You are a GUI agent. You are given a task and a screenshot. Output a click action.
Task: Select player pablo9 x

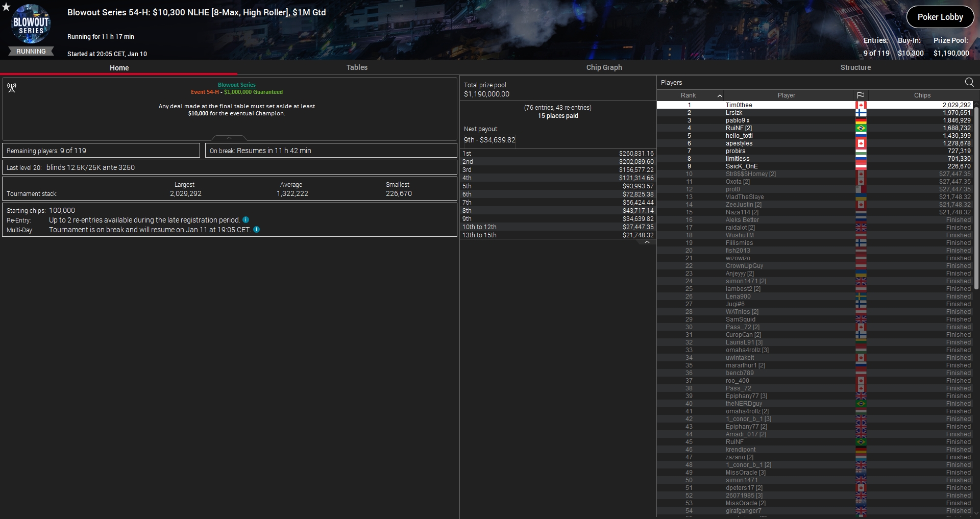click(815, 120)
